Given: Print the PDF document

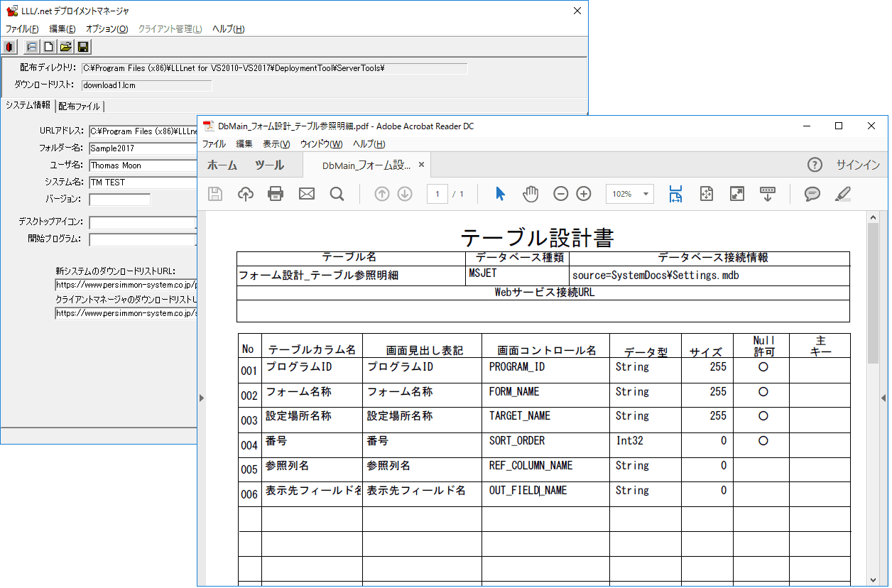Looking at the screenshot, I should pyautogui.click(x=276, y=194).
